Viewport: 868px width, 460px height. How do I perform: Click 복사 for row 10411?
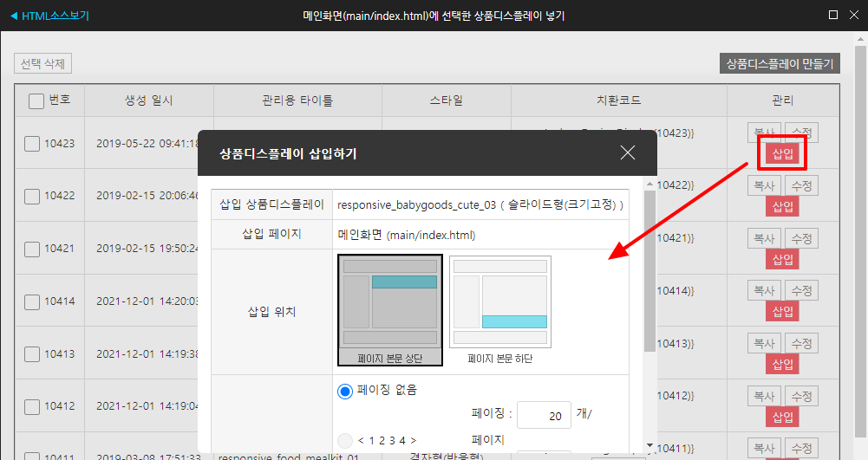[x=764, y=449]
